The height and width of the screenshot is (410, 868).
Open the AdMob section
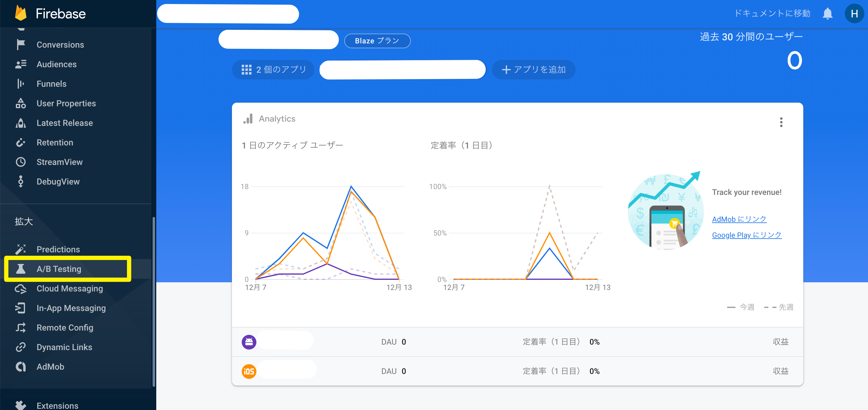pyautogui.click(x=50, y=367)
